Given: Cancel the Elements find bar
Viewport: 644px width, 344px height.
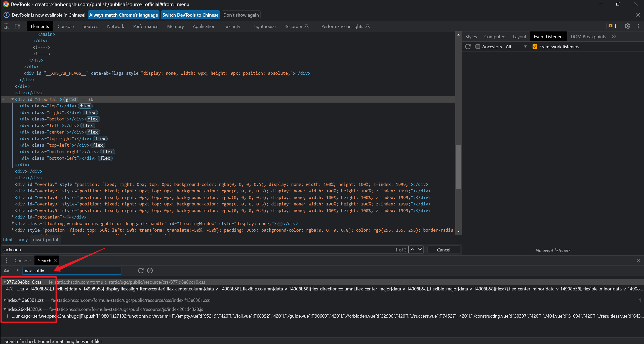Looking at the screenshot, I should pos(444,250).
